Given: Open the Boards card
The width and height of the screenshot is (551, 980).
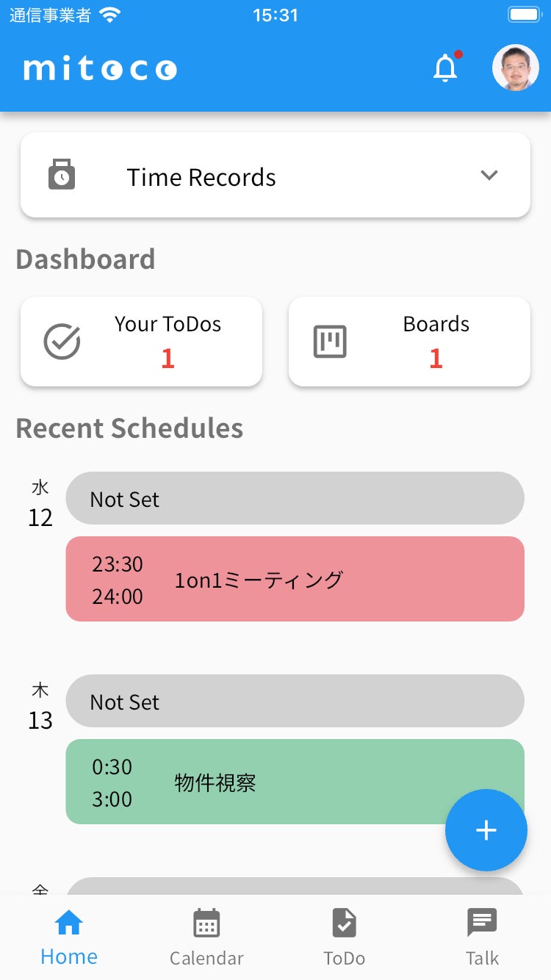Looking at the screenshot, I should [409, 342].
